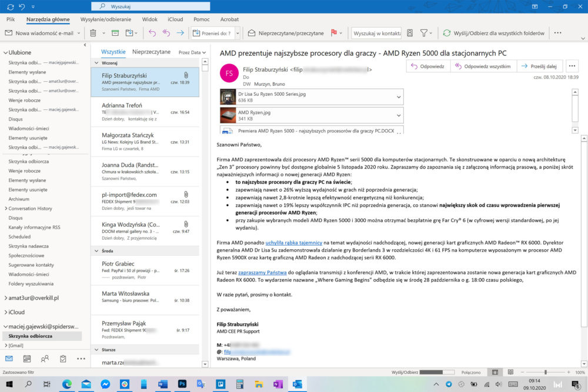The width and height of the screenshot is (588, 392).
Task: Open the Move to quick step dropdown
Action: click(x=238, y=33)
